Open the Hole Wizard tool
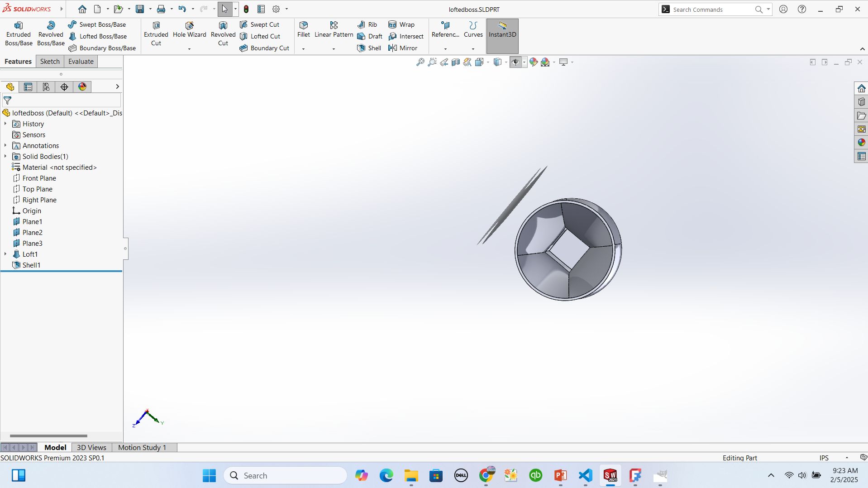Screen dimensions: 868x488 click(189, 30)
